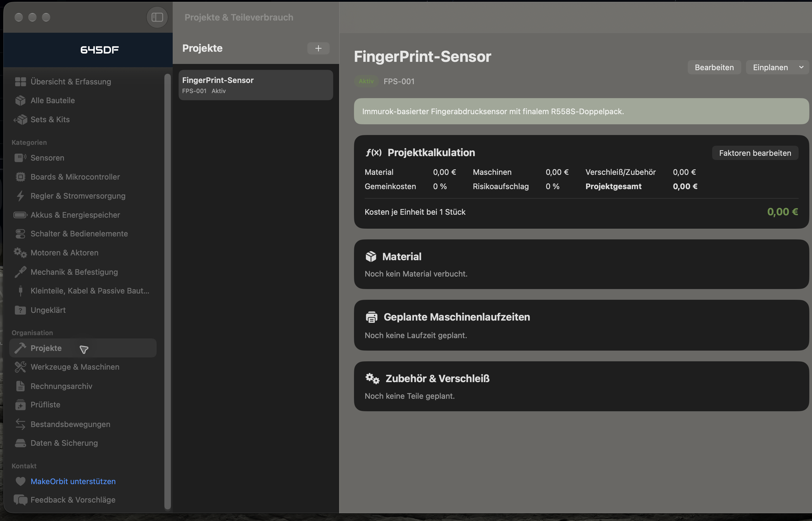
Task: Click the Regler & Stromversorgung bolt icon
Action: pos(20,196)
